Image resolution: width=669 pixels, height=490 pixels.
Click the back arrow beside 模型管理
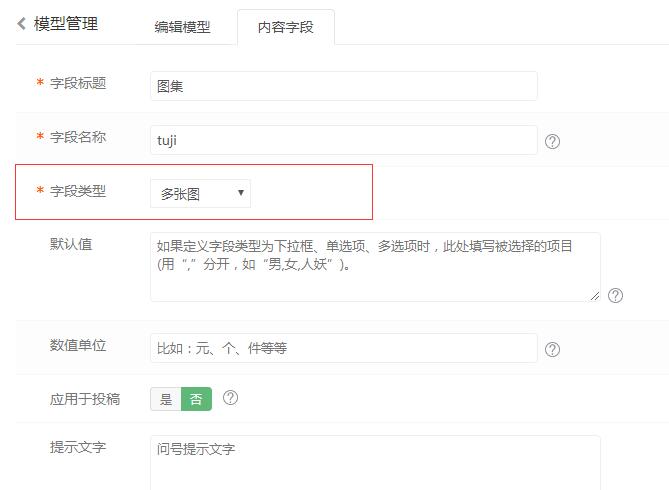(21, 23)
